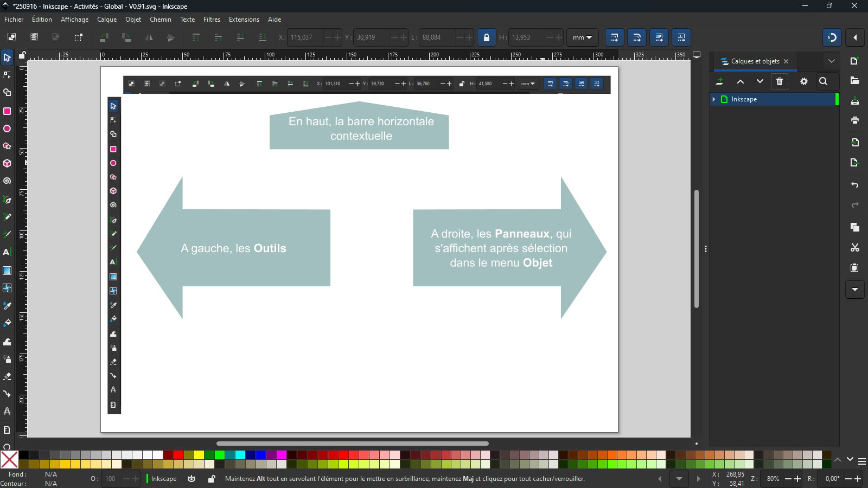Toggle the layer lock in status bar

pos(212,479)
